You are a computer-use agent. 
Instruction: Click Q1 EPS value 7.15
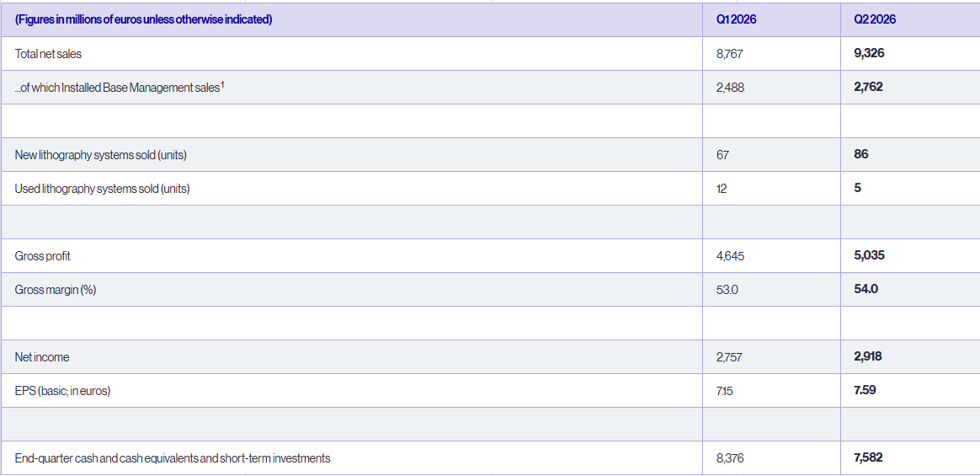pyautogui.click(x=725, y=392)
